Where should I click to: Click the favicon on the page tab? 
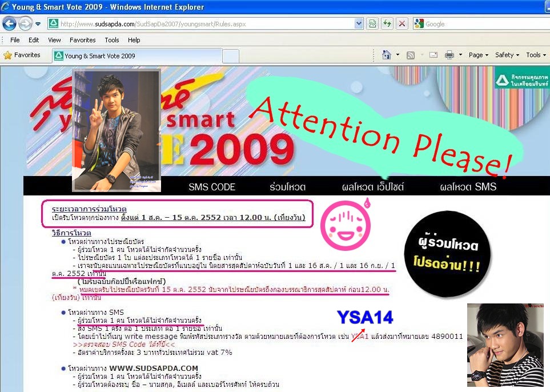59,56
